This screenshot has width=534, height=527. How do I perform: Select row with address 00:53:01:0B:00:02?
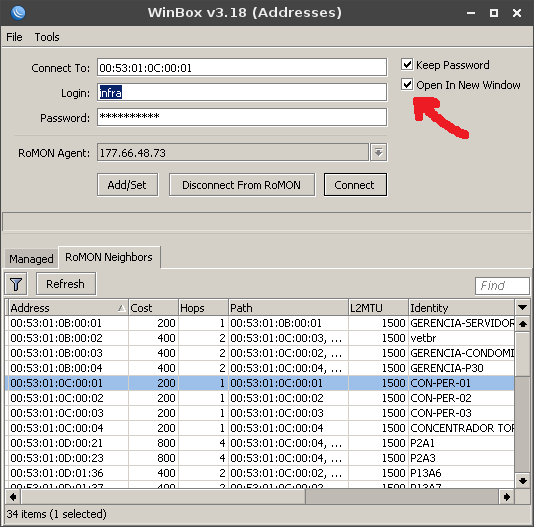pyautogui.click(x=261, y=338)
